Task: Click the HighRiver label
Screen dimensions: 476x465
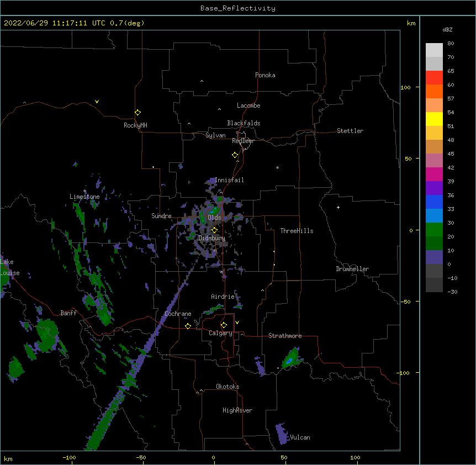Action: (237, 410)
